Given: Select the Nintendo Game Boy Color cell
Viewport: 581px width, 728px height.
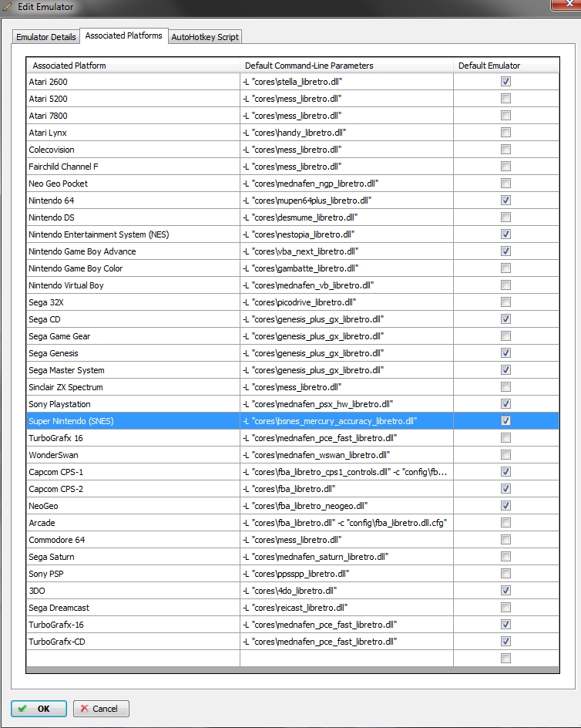Looking at the screenshot, I should click(x=133, y=268).
